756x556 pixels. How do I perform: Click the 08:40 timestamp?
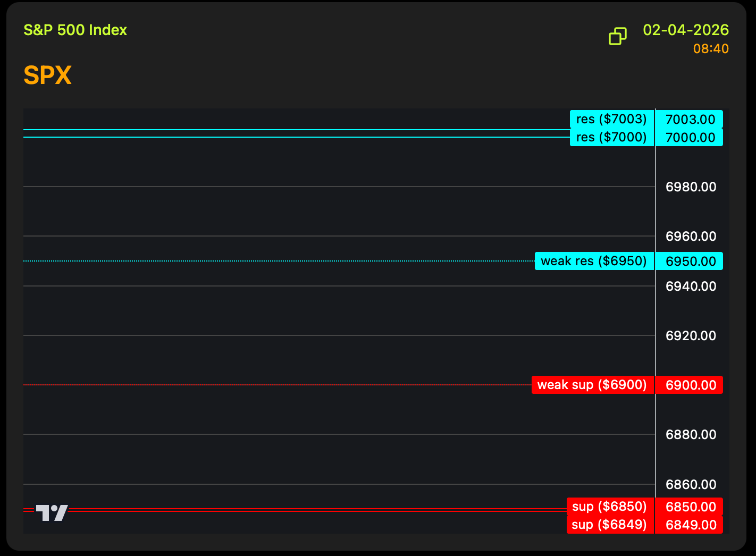(x=710, y=49)
